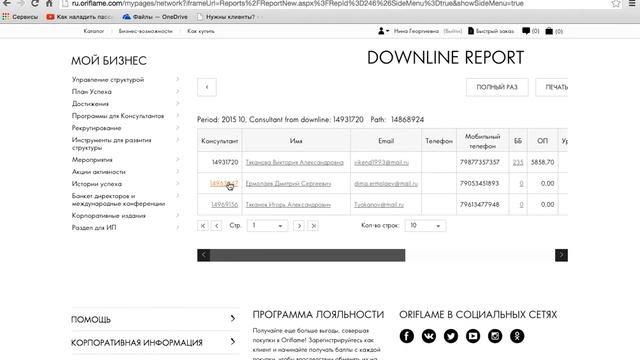
Task: Go to next page icon
Action: [299, 226]
